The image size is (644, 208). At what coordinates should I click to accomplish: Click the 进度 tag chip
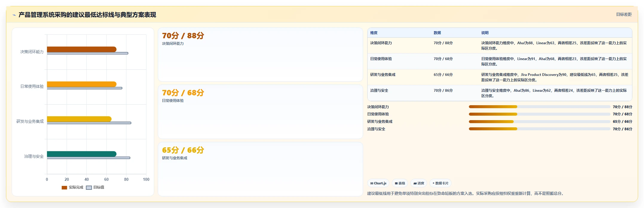tap(419, 183)
